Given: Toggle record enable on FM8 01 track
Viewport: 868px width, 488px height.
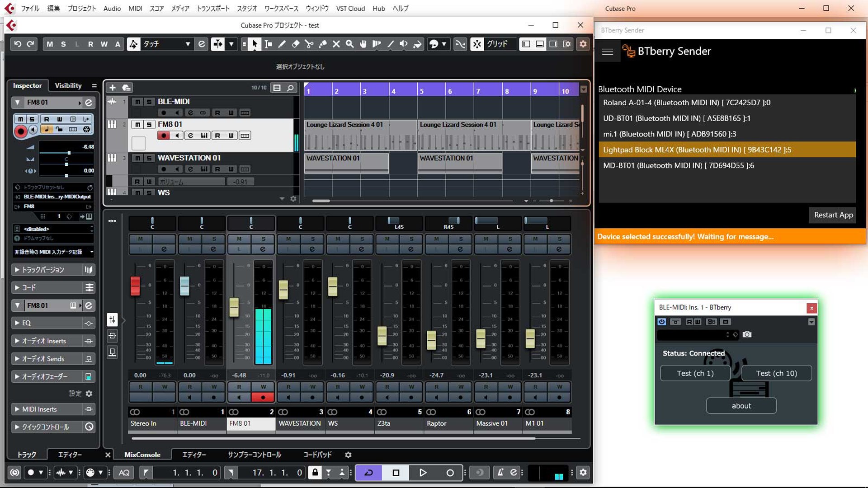Looking at the screenshot, I should (164, 136).
